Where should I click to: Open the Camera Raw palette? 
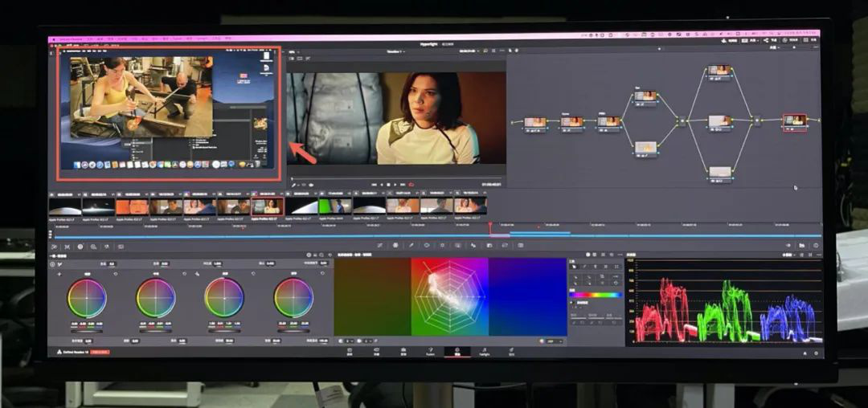point(55,247)
